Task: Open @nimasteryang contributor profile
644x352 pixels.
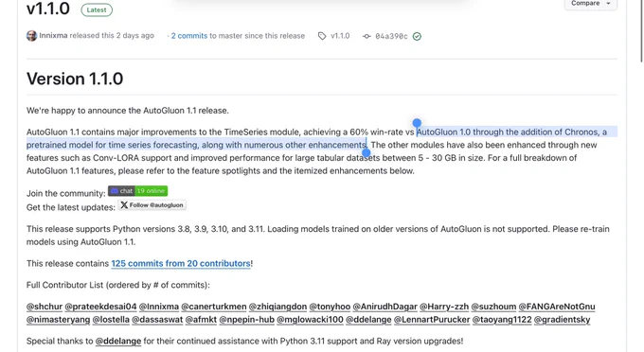Action: coord(59,320)
